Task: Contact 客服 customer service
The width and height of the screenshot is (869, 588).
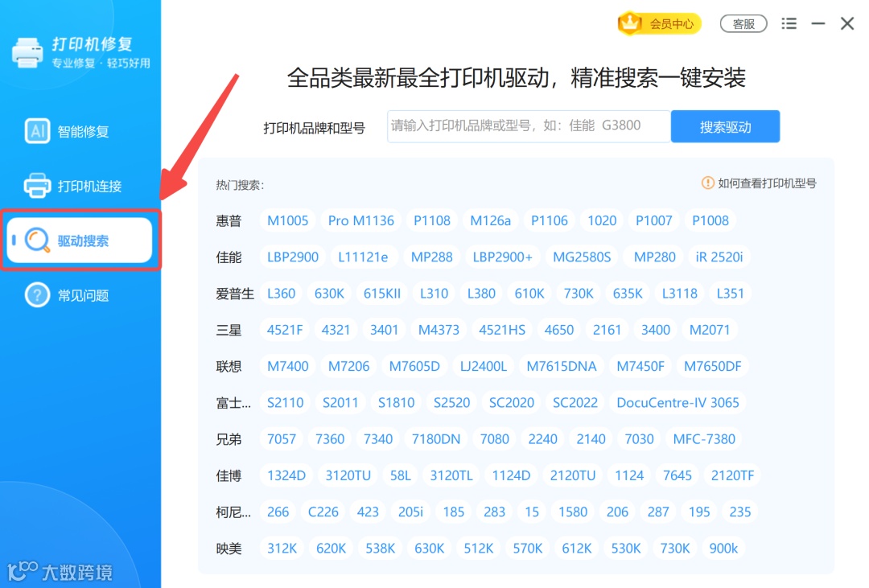Action: pos(743,24)
